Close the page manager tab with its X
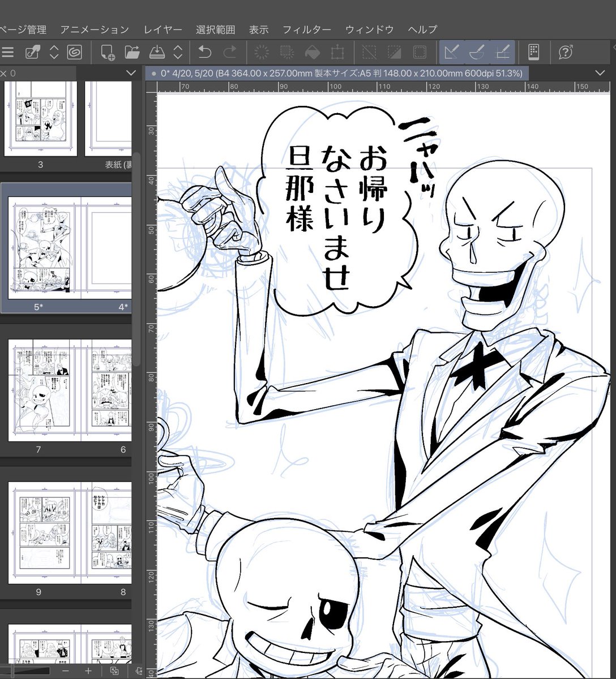 [3, 73]
